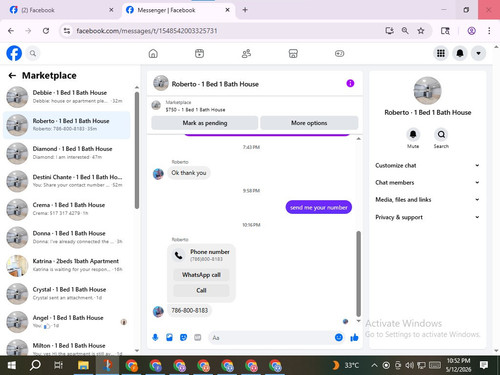
Task: Open the Facebook menu grid icon
Action: point(441,53)
